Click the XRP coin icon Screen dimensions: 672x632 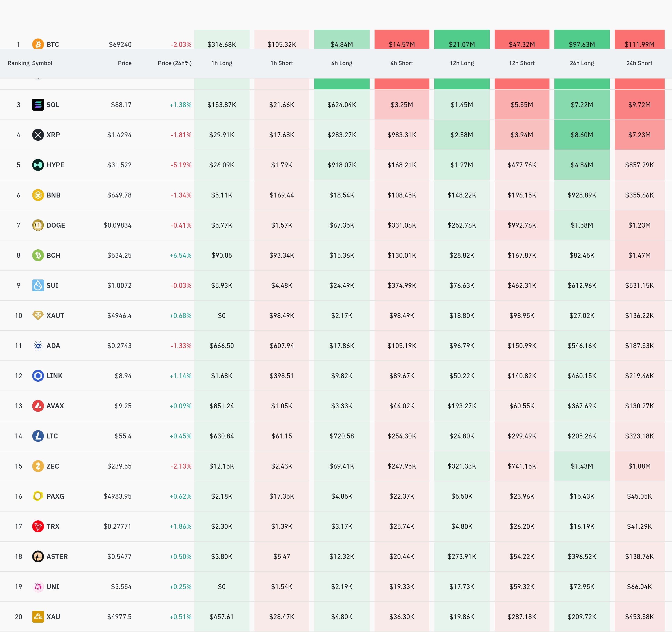point(38,135)
